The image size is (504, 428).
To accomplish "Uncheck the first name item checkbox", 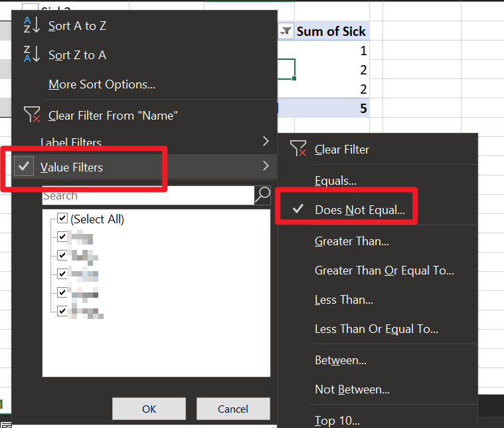I will (x=62, y=237).
